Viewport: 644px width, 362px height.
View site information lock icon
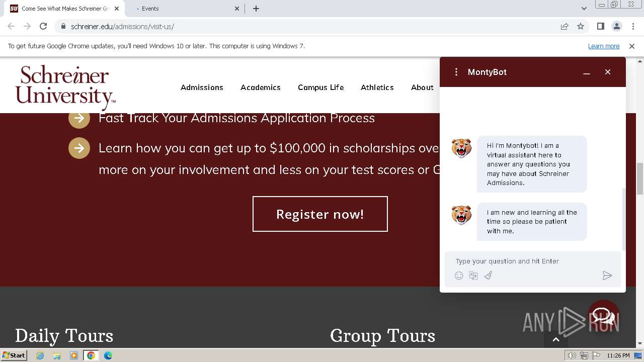63,27
